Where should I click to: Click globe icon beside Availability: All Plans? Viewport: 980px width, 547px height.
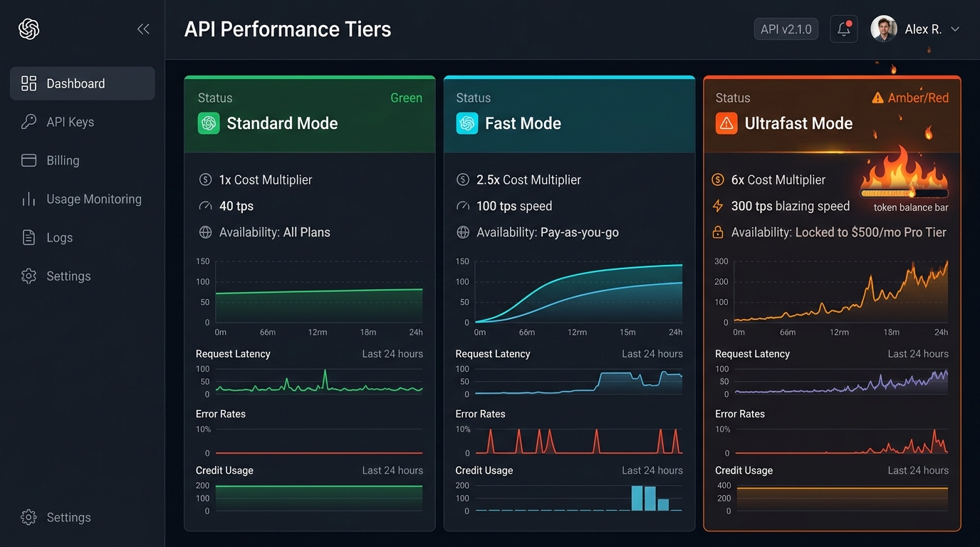click(206, 232)
